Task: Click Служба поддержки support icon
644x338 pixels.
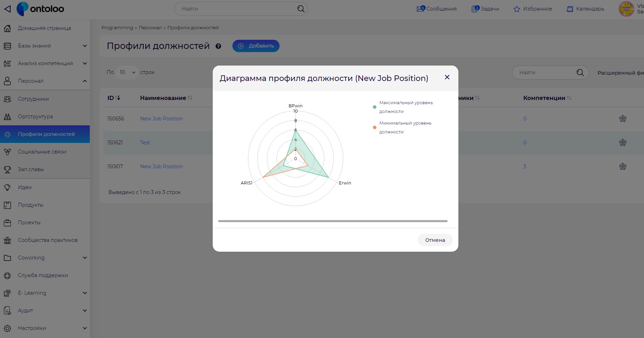Action: 7,275
